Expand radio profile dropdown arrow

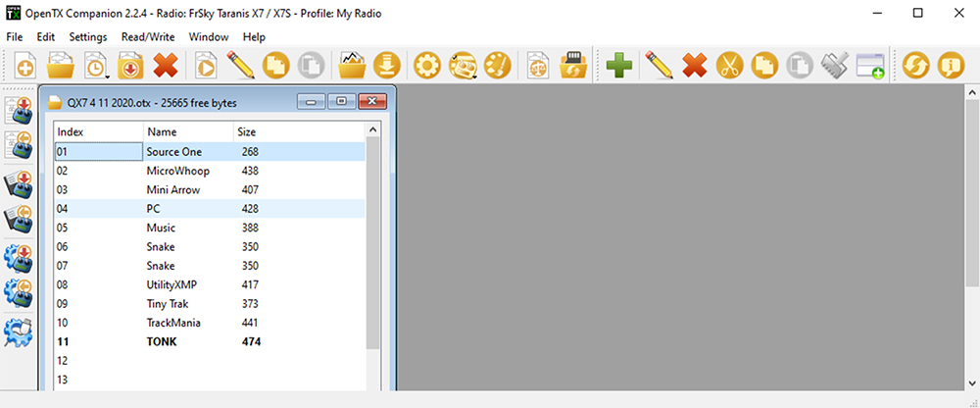click(x=475, y=76)
